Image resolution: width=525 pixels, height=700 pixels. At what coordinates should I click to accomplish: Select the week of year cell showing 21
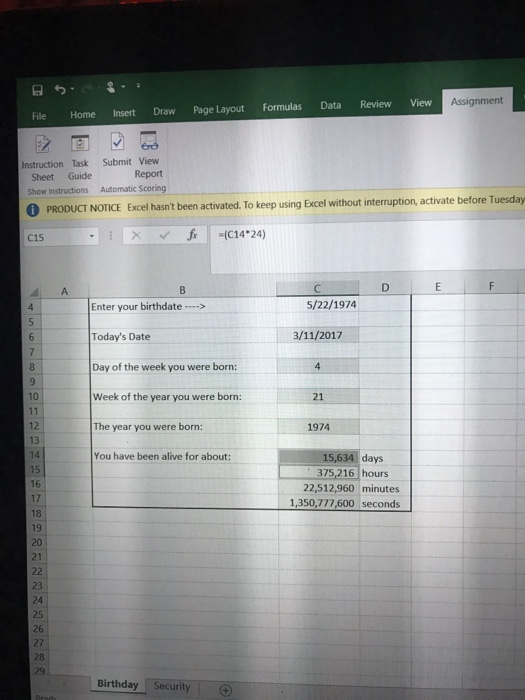coord(318,396)
